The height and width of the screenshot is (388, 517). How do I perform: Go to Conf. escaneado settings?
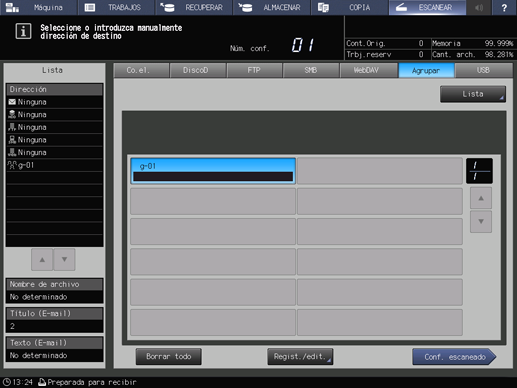(454, 357)
